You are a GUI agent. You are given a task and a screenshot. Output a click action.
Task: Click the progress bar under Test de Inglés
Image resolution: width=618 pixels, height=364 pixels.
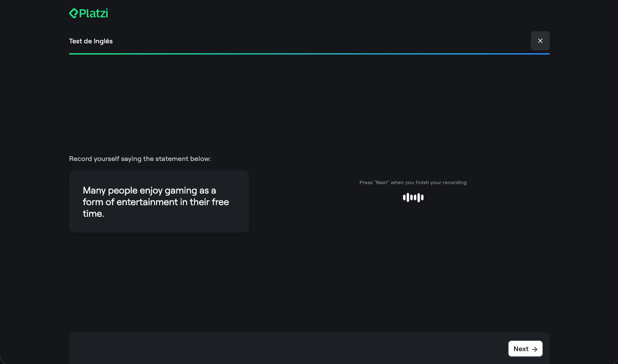[309, 54]
